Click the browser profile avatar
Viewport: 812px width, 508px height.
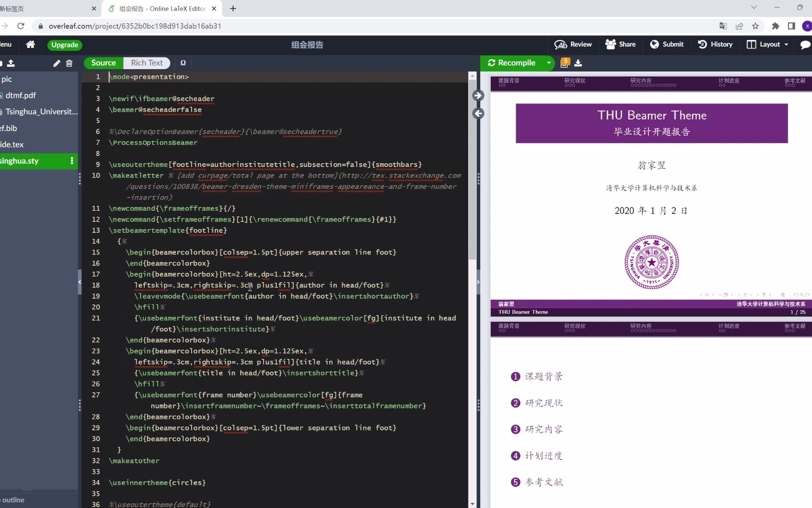[807, 26]
